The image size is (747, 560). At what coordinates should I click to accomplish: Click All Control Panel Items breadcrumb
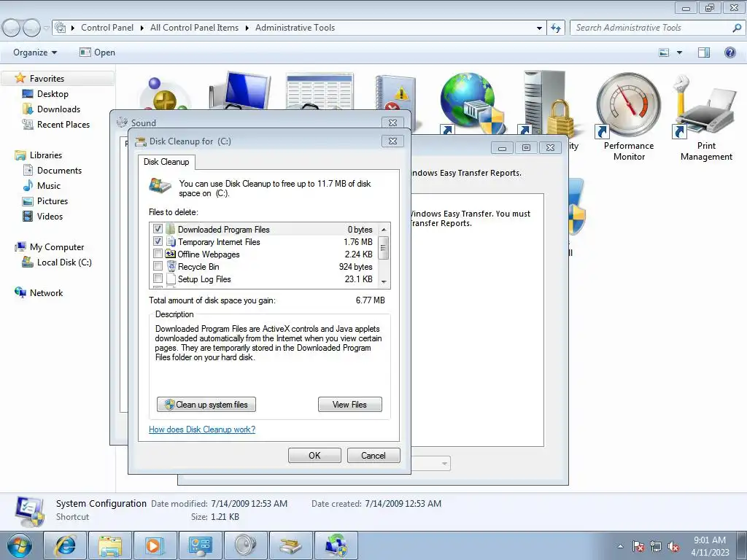pos(194,28)
